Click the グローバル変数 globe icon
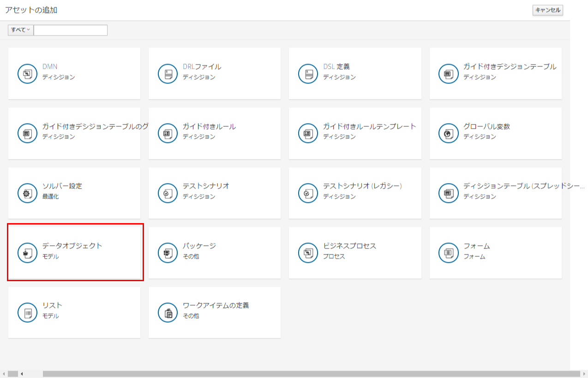Image resolution: width=588 pixels, height=378 pixels. (449, 134)
